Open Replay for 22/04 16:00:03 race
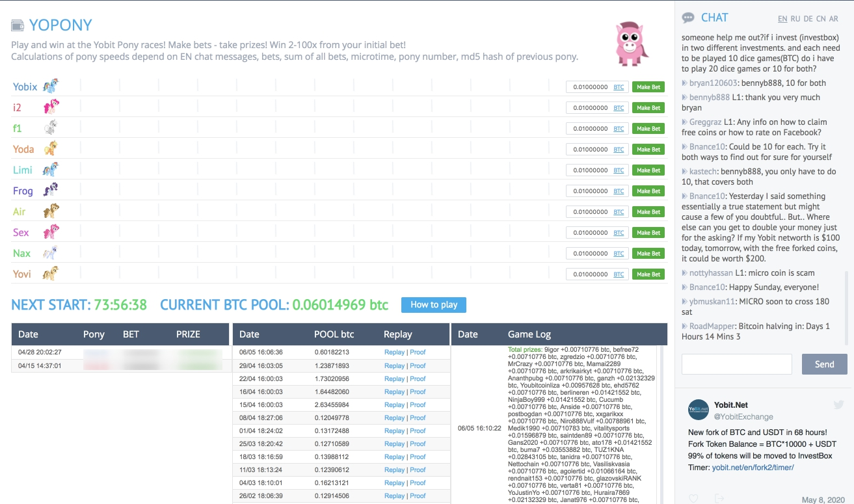Image resolution: width=854 pixels, height=504 pixels. coord(394,378)
